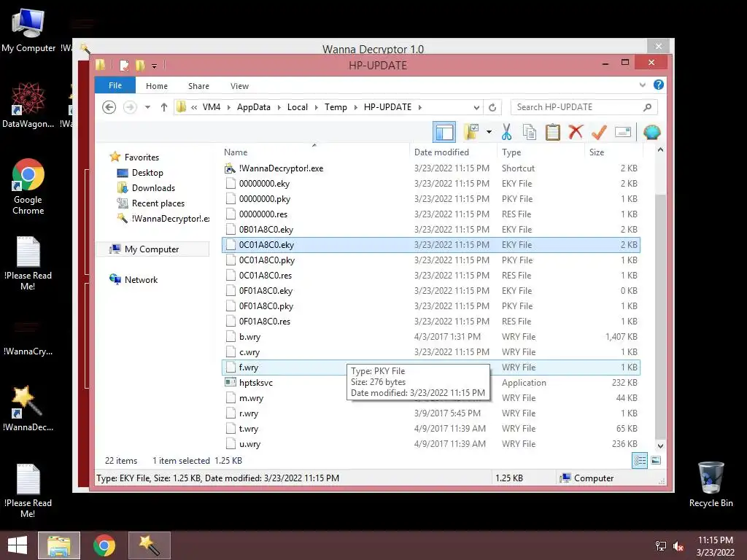Viewport: 747px width, 560px height.
Task: Open Customize Quick Access Toolbar dropdown
Action: coord(155,66)
